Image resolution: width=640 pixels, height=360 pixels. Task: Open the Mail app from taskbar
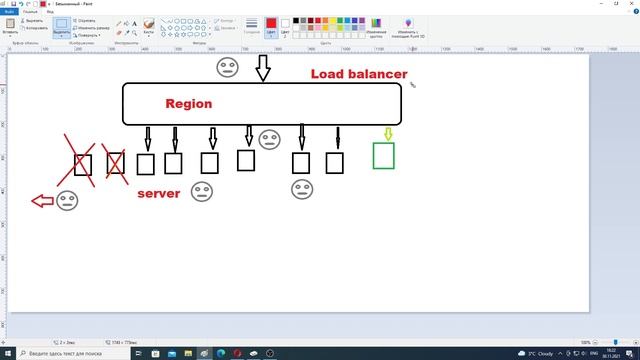pyautogui.click(x=172, y=353)
